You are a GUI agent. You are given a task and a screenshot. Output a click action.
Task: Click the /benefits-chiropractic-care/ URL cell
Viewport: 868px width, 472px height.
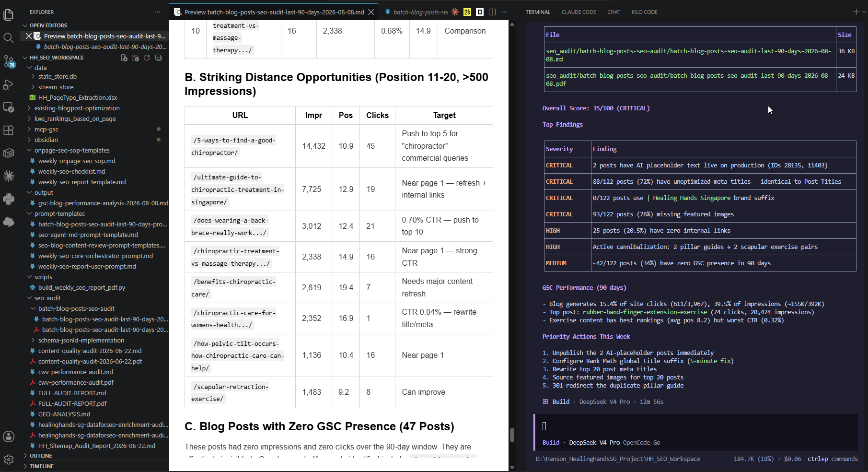[240, 288]
